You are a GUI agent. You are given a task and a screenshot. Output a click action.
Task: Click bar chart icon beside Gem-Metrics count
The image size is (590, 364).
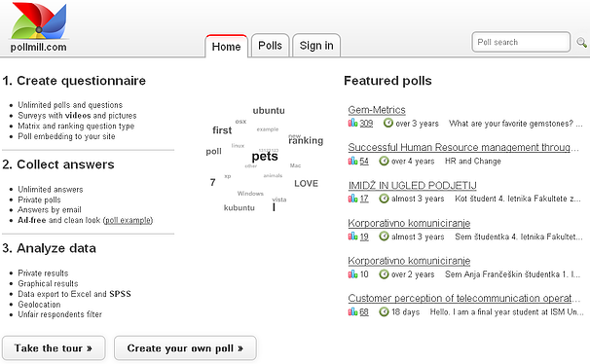tap(352, 123)
